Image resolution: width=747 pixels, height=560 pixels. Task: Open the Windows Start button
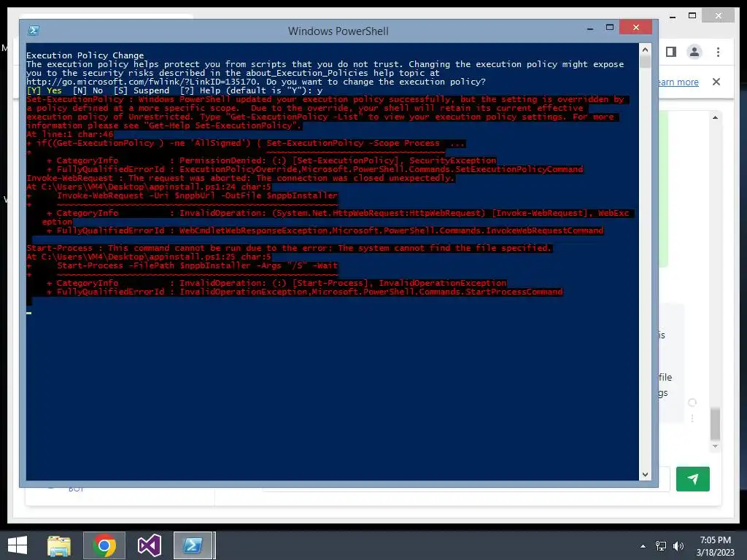click(x=18, y=545)
